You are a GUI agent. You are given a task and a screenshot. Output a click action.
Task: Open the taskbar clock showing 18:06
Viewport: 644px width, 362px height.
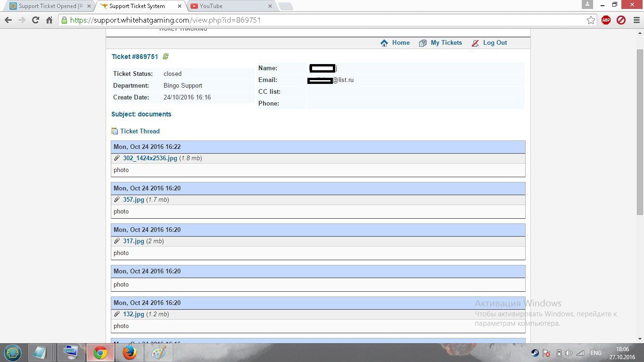623,353
